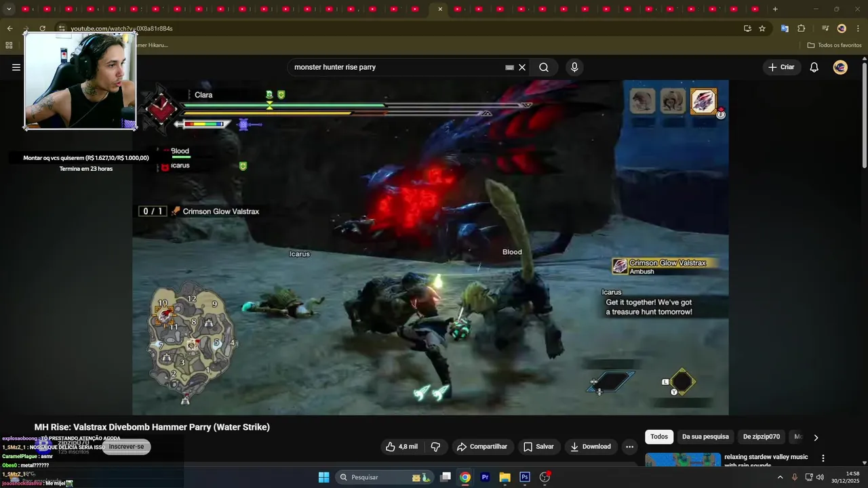
Task: Open Adobe Premiere Pro from taskbar
Action: click(x=485, y=477)
